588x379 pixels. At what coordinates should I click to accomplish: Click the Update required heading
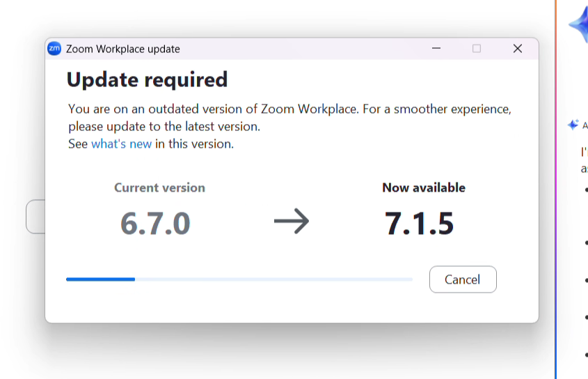[x=147, y=80]
